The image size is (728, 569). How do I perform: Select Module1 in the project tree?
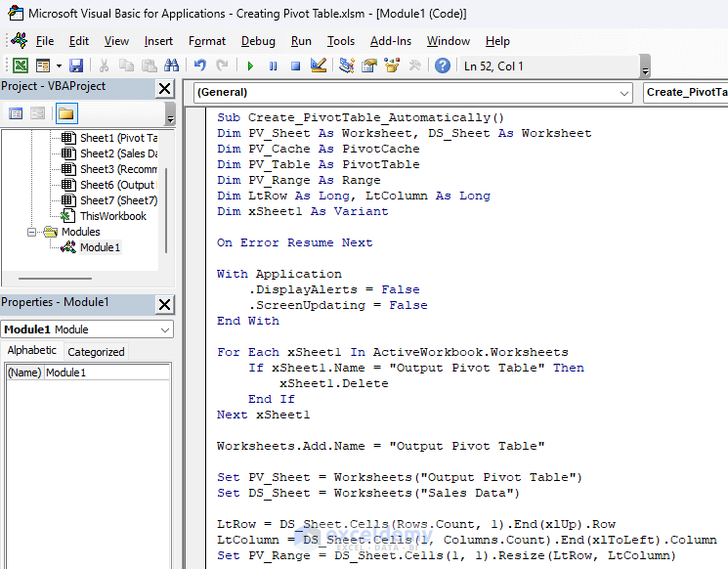point(100,247)
